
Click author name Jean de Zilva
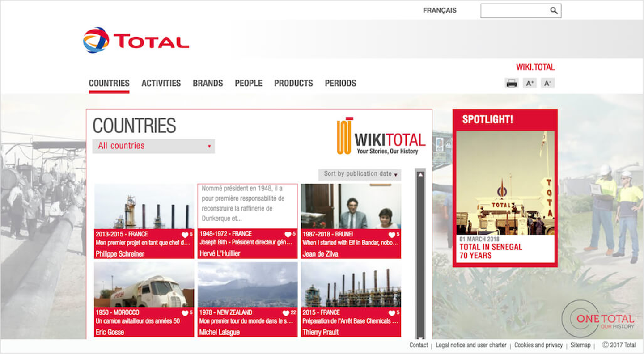point(320,254)
